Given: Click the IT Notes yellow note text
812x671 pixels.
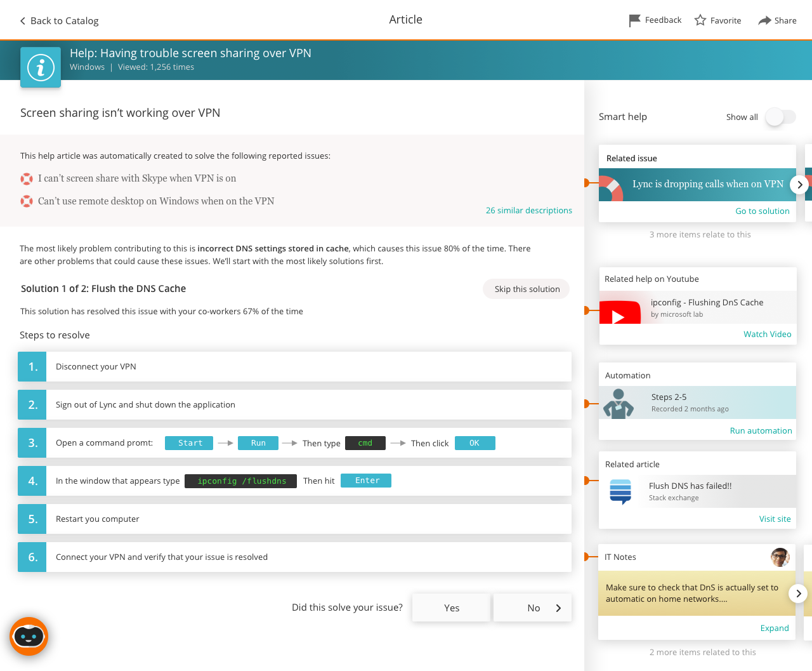Looking at the screenshot, I should (x=692, y=594).
